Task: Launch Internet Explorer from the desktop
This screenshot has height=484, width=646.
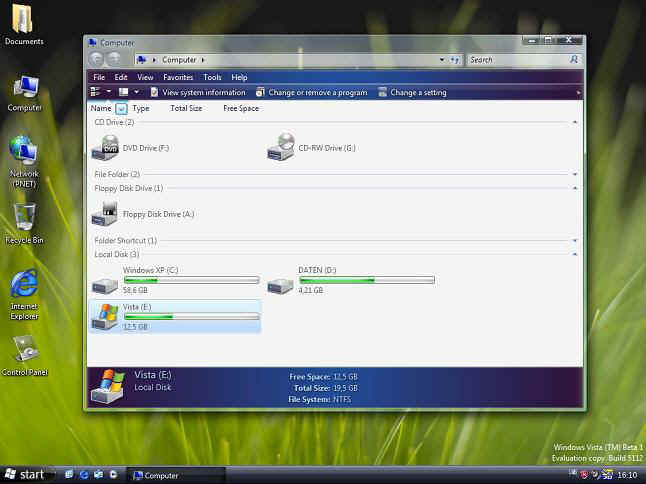Action: click(x=24, y=285)
